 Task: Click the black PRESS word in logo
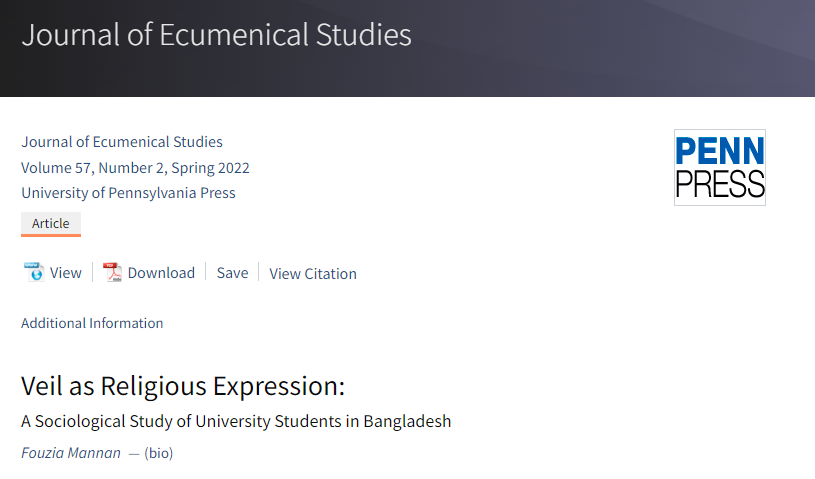click(x=720, y=183)
